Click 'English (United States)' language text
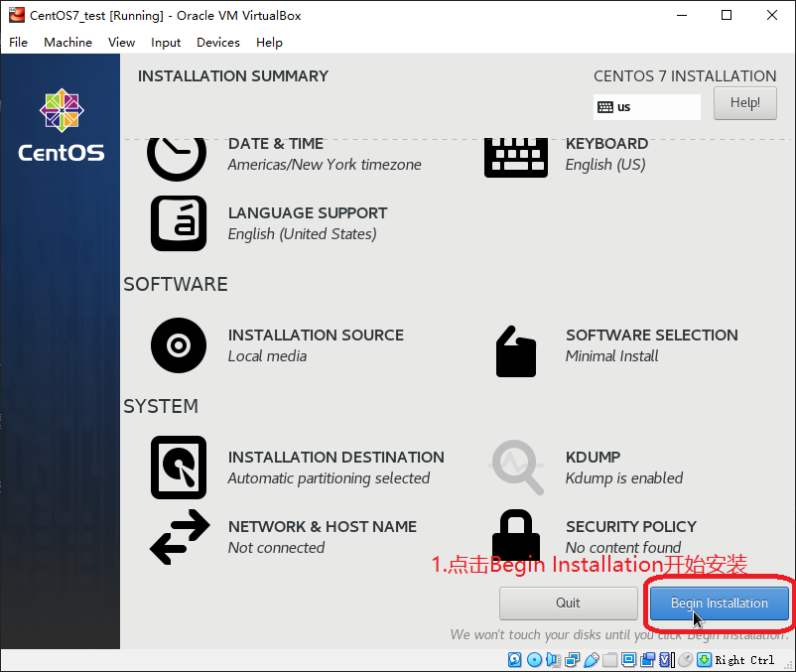 (x=302, y=234)
